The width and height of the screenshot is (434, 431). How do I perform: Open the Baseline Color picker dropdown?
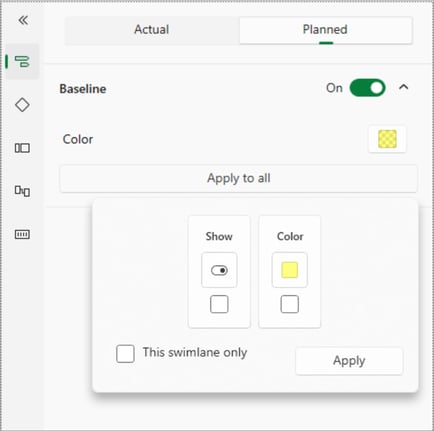point(387,139)
